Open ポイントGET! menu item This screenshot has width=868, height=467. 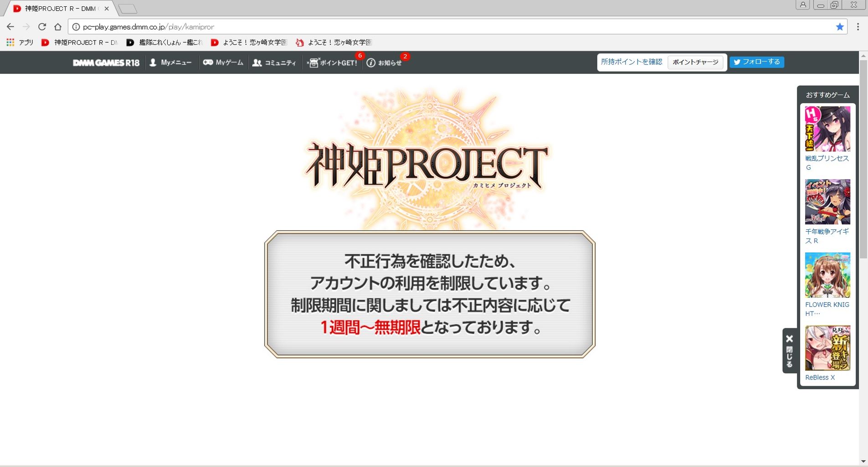click(x=332, y=62)
